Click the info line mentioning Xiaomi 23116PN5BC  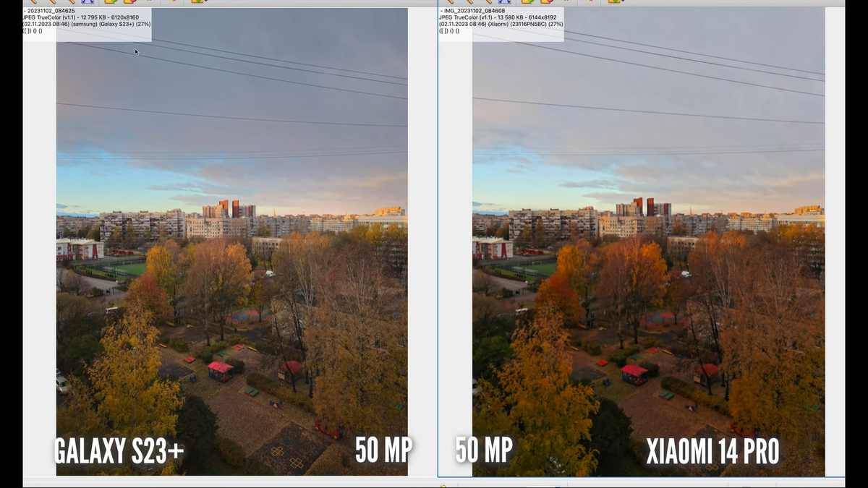(501, 24)
